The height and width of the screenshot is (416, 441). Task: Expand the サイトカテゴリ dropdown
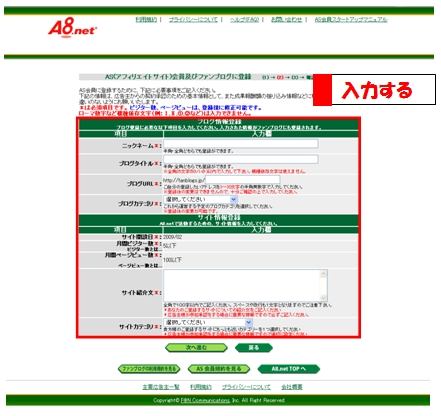point(208,322)
